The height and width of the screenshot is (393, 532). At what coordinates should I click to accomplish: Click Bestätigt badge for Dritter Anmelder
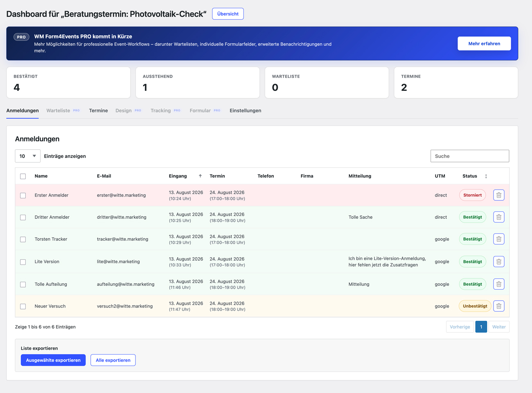[472, 217]
